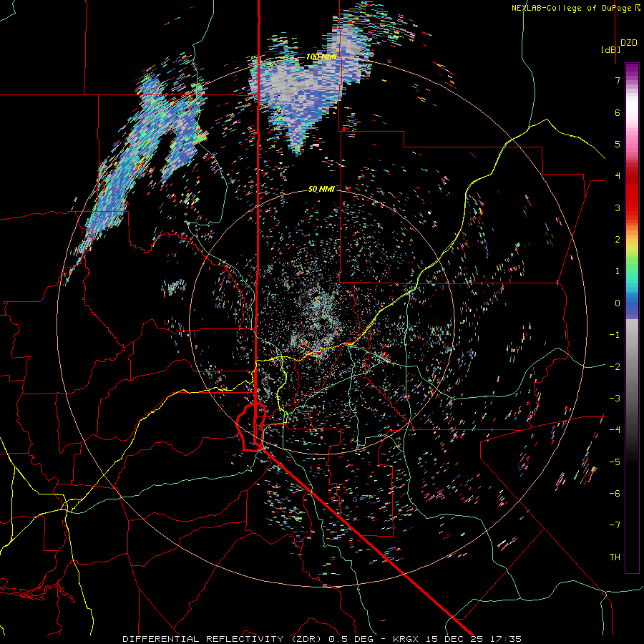644x644 pixels.
Task: Click the -1 dB value on the scale
Action: 615,335
